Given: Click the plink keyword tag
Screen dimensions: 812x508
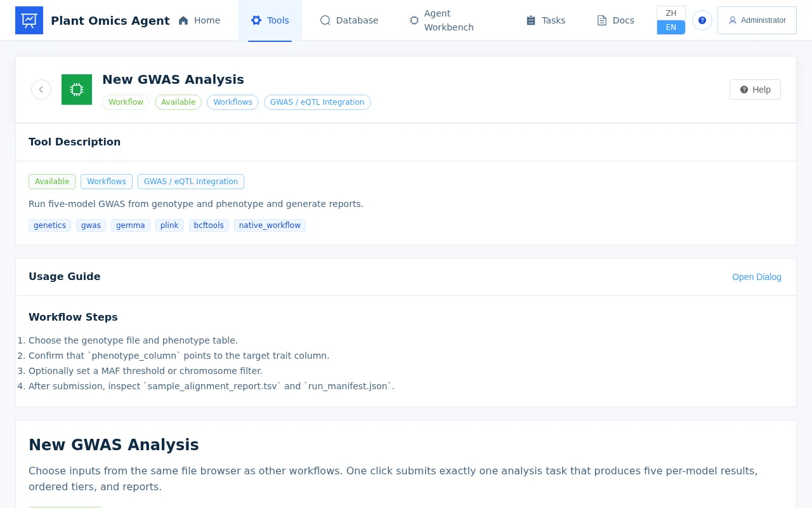Looking at the screenshot, I should pyautogui.click(x=169, y=225).
